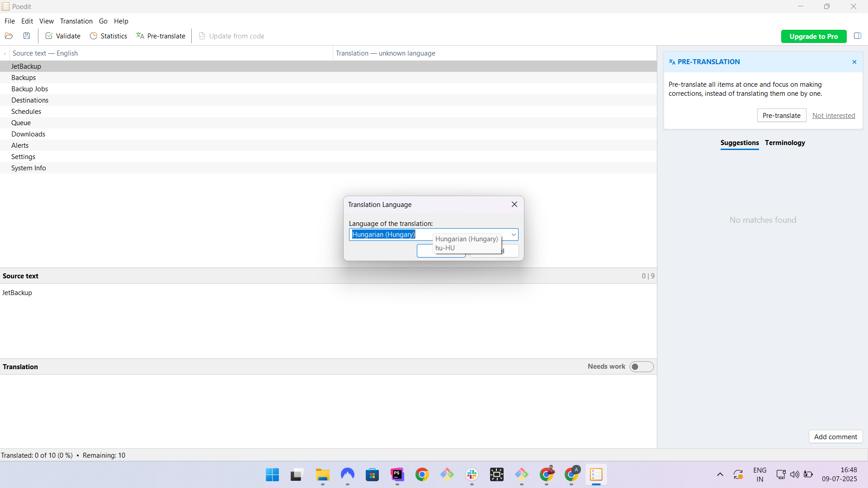Click Update from code toolbar item
This screenshot has height=488, width=868.
pyautogui.click(x=231, y=36)
